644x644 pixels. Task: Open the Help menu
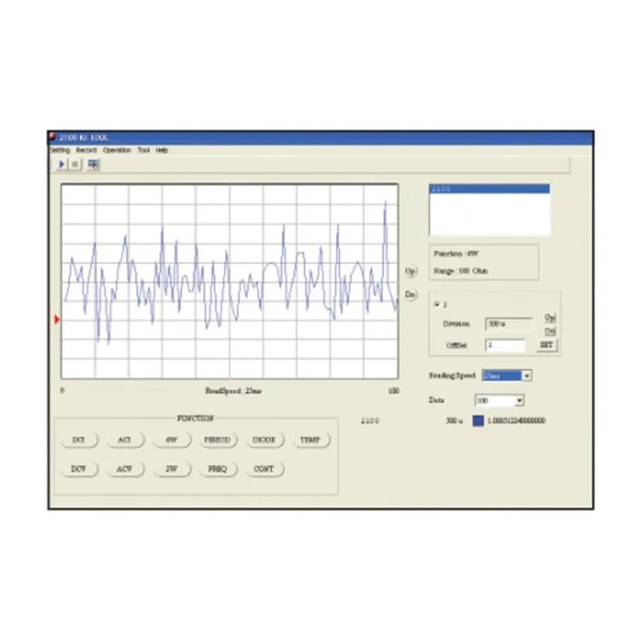coord(162,151)
